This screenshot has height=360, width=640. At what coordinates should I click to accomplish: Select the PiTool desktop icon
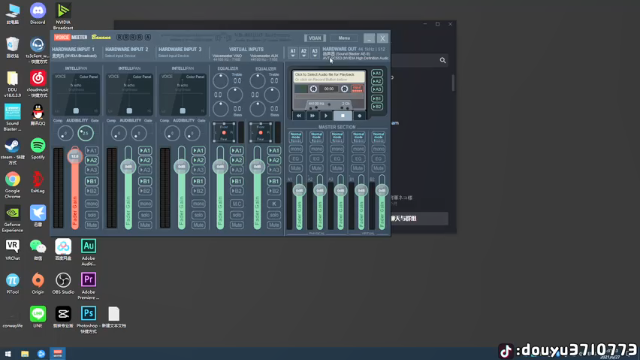pos(12,283)
